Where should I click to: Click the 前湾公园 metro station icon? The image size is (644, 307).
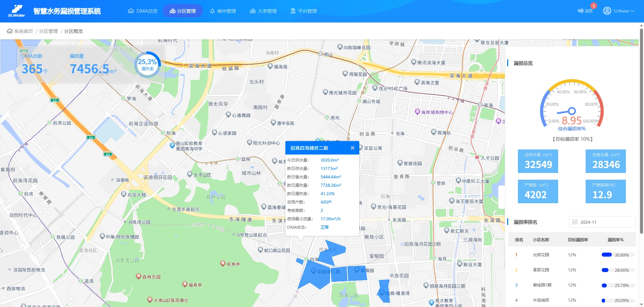pyautogui.click(x=50, y=123)
